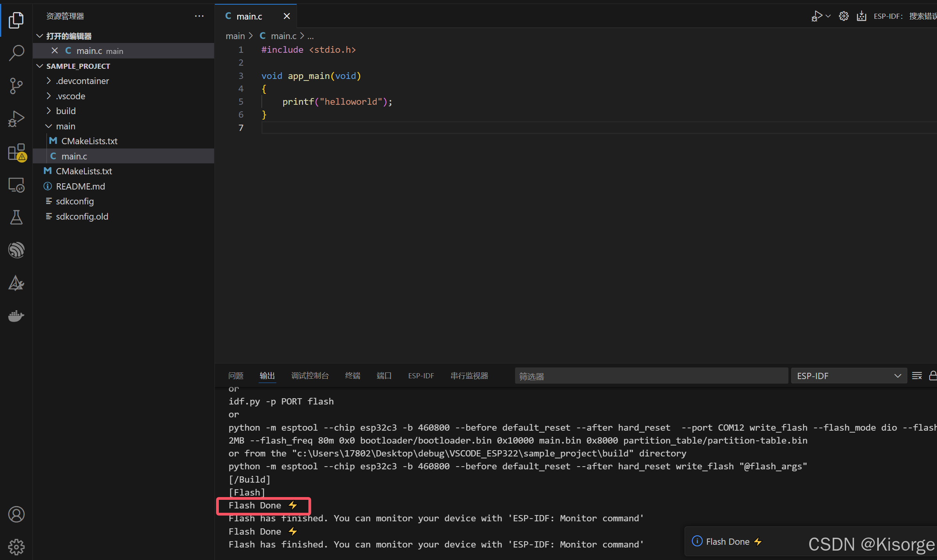The width and height of the screenshot is (937, 560).
Task: Open the Source Control view icon
Action: [x=16, y=86]
